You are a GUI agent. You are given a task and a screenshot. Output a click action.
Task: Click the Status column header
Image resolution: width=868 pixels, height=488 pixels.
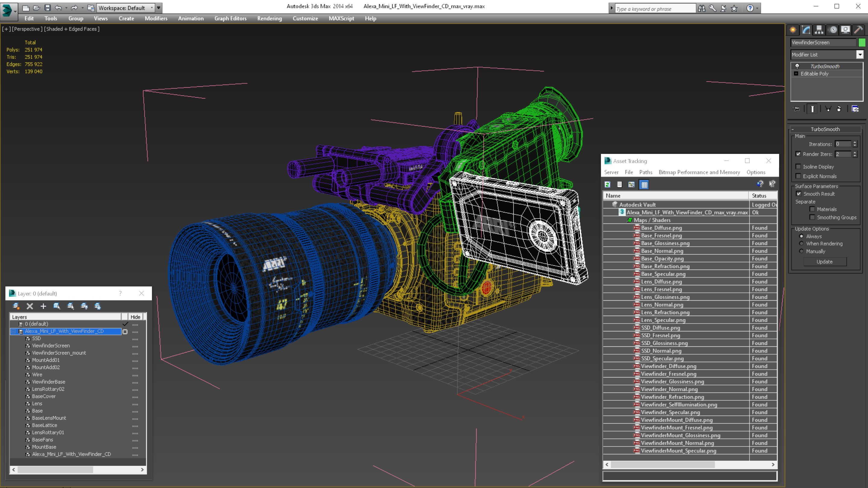click(x=763, y=195)
